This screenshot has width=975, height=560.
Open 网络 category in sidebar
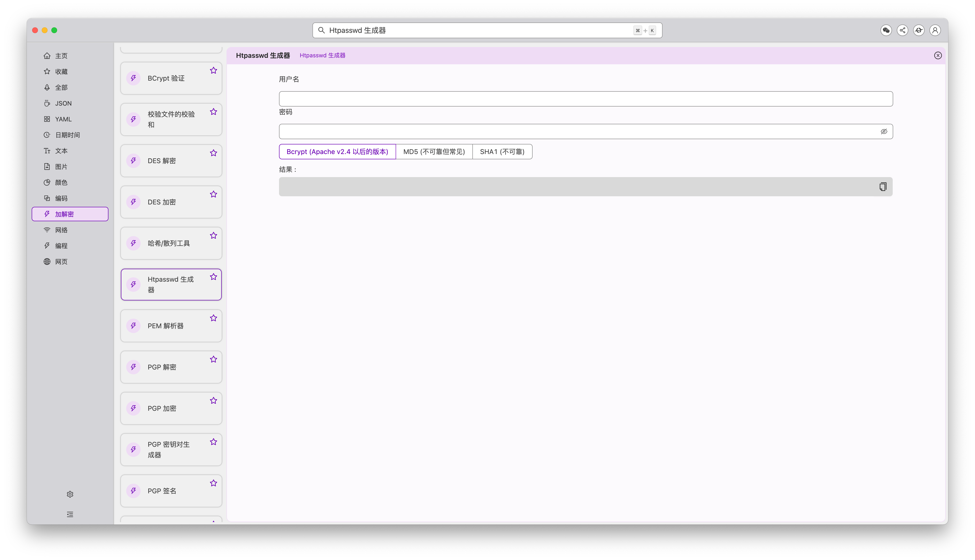coord(70,230)
